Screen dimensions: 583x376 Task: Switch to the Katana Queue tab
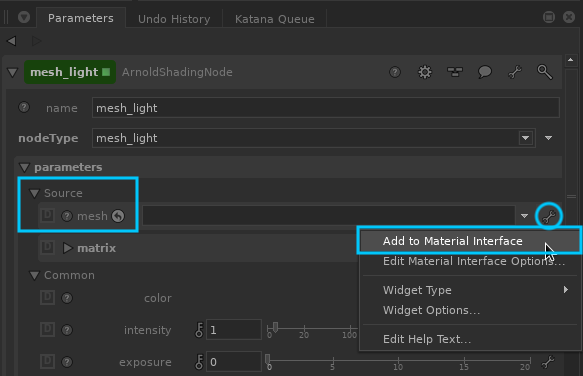[x=274, y=19]
